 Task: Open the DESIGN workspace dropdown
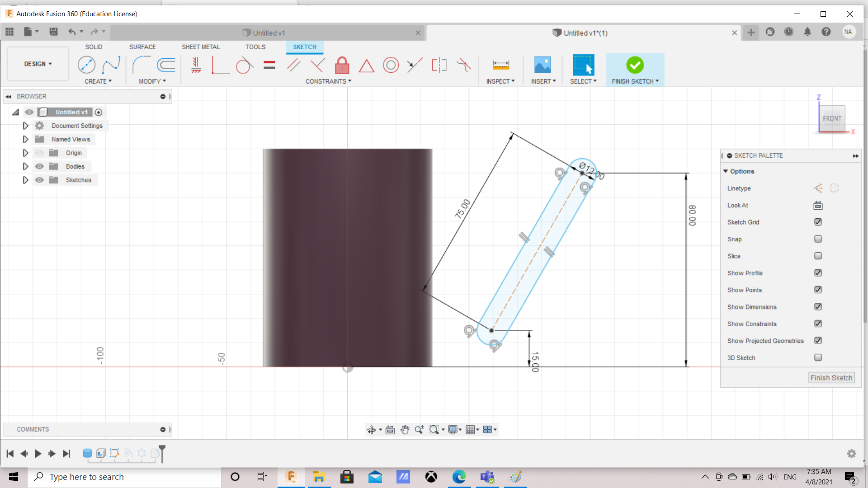click(38, 64)
